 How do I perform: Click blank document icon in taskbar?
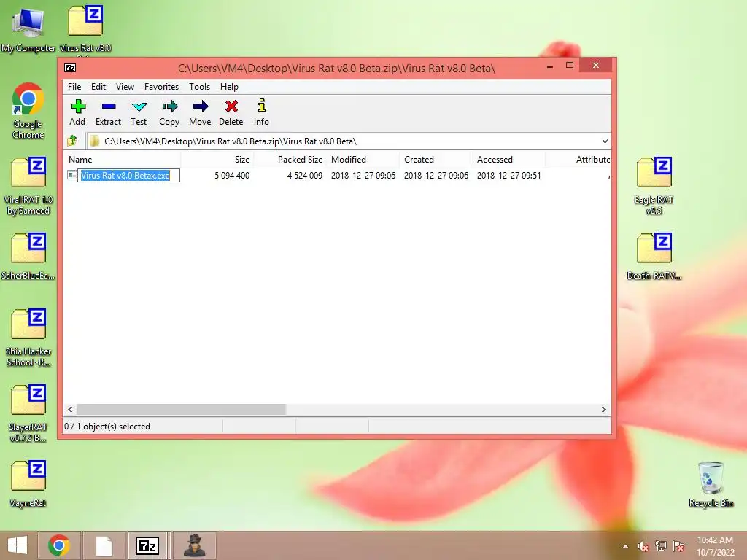104,545
